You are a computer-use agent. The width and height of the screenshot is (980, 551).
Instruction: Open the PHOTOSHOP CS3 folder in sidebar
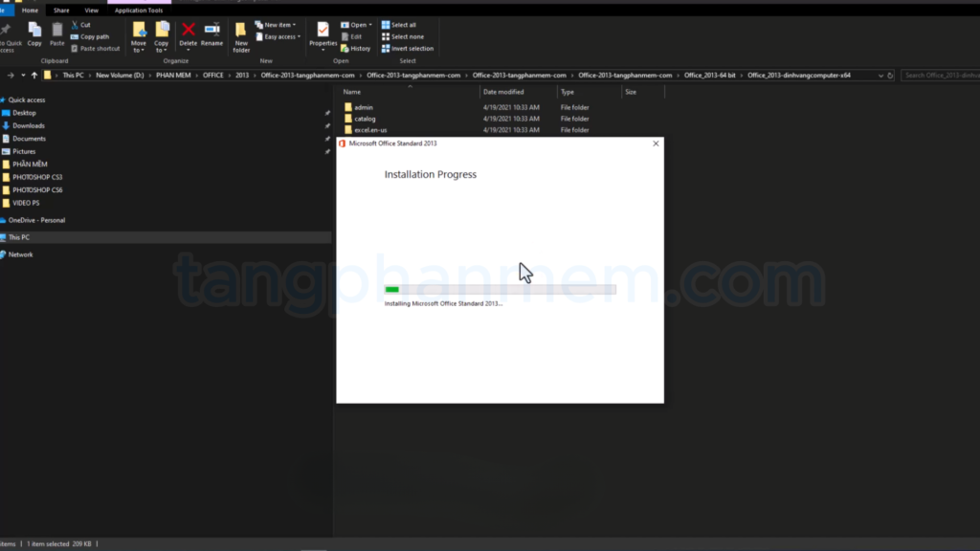(x=37, y=177)
